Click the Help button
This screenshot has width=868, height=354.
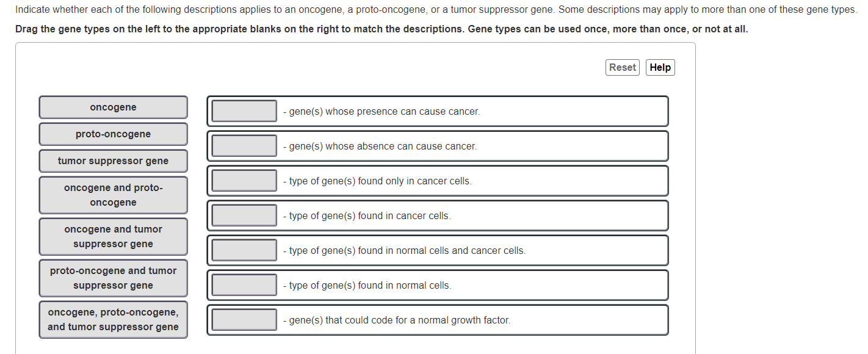pyautogui.click(x=660, y=67)
